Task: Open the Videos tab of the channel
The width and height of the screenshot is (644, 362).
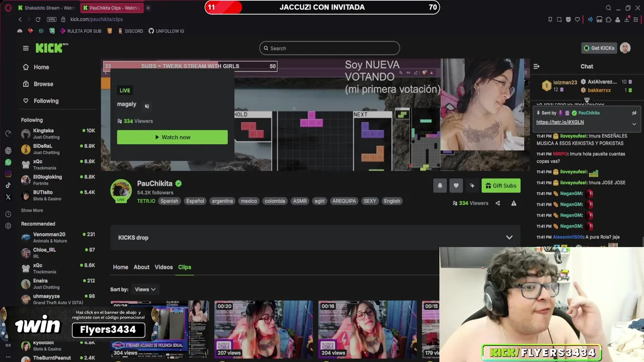Action: [164, 267]
